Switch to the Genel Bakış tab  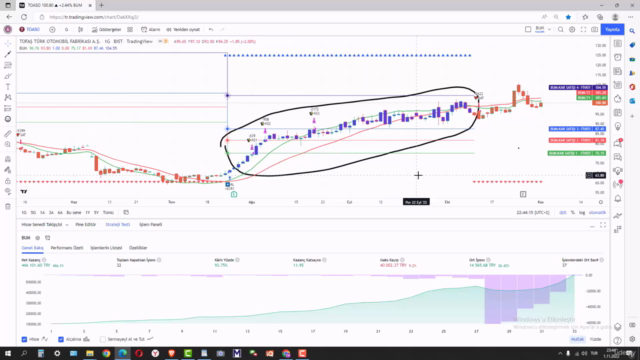click(32, 248)
